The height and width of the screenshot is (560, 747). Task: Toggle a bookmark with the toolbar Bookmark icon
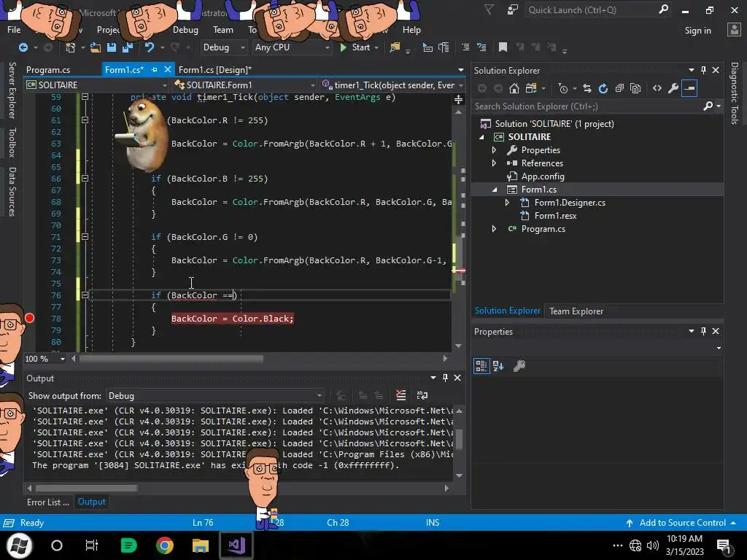click(x=503, y=47)
